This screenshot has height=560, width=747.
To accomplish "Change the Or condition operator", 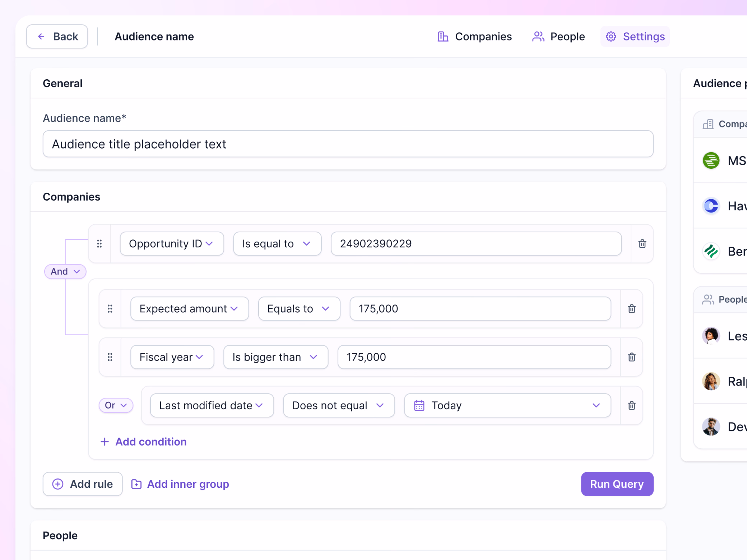I will coord(116,406).
